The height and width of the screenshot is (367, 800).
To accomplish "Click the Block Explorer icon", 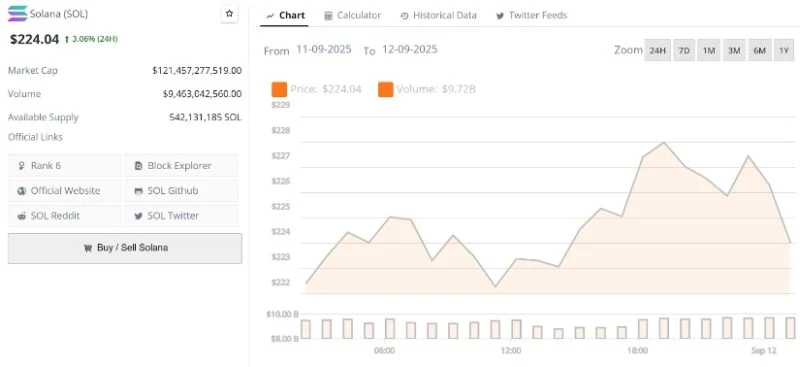I will point(138,166).
